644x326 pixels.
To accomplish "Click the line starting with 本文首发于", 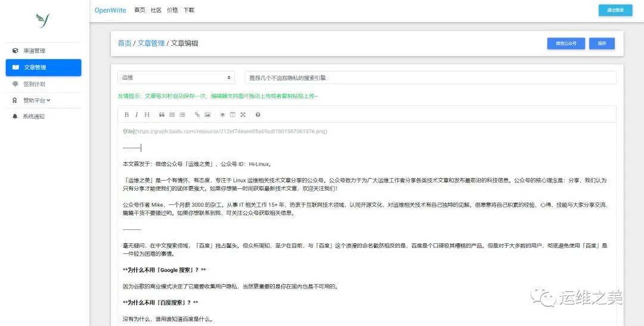I will [x=197, y=164].
